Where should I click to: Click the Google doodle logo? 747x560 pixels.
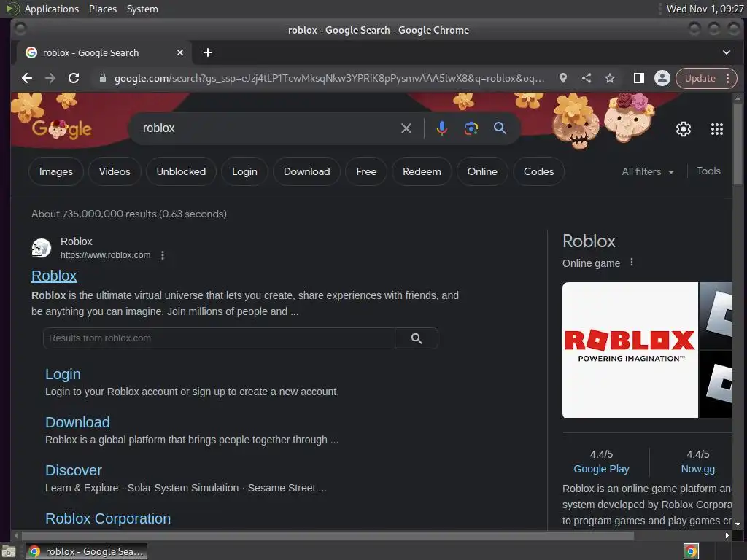62,129
